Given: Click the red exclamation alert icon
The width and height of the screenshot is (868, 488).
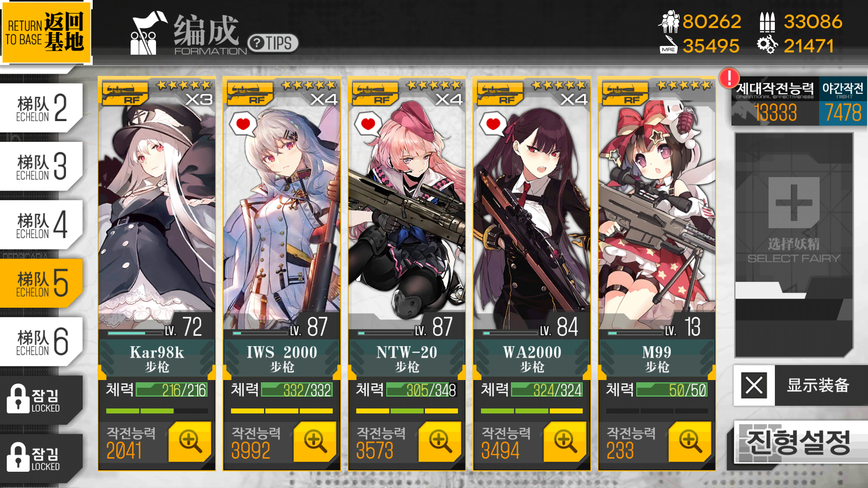Looking at the screenshot, I should [729, 78].
